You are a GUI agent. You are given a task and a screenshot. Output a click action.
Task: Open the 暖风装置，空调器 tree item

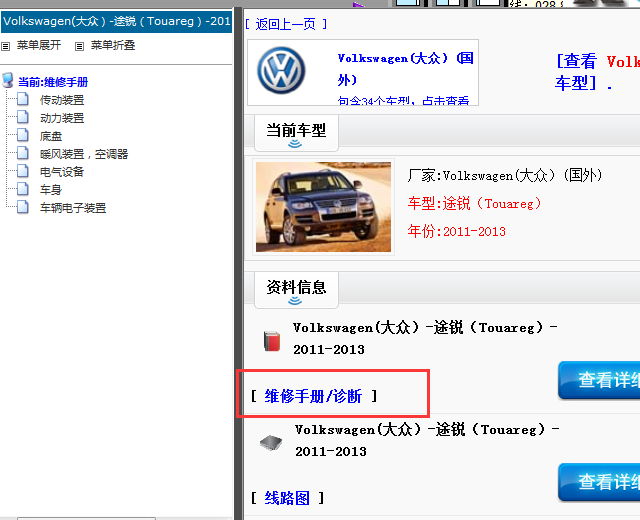click(x=84, y=154)
